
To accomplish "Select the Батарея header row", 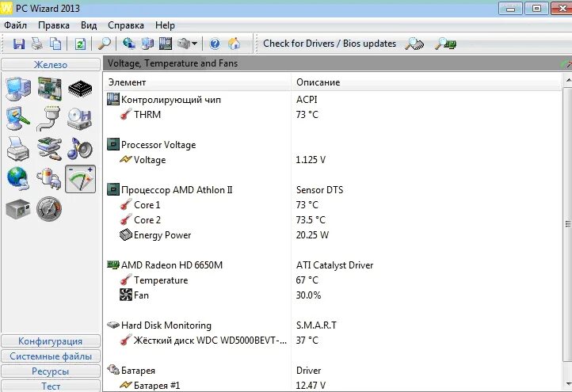I will [333, 371].
